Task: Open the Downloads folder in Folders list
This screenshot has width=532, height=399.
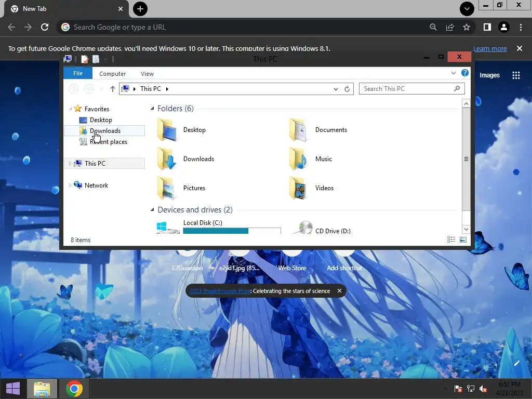Action: pos(185,159)
